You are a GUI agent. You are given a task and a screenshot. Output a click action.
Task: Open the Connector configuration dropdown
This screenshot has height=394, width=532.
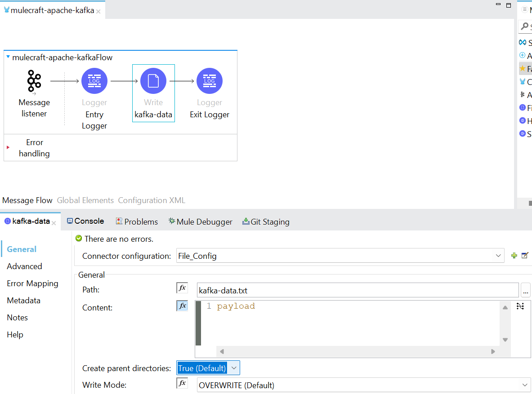pos(498,256)
